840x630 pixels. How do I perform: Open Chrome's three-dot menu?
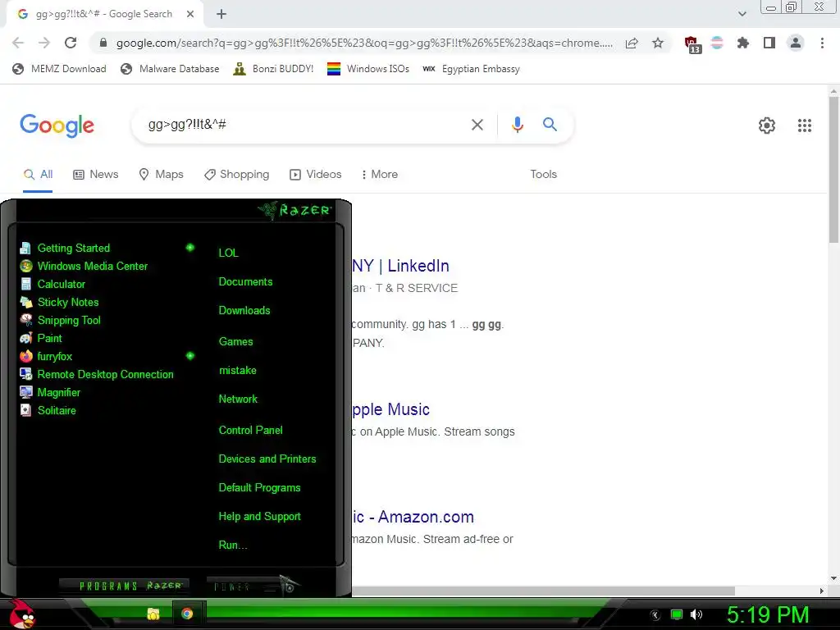[822, 43]
